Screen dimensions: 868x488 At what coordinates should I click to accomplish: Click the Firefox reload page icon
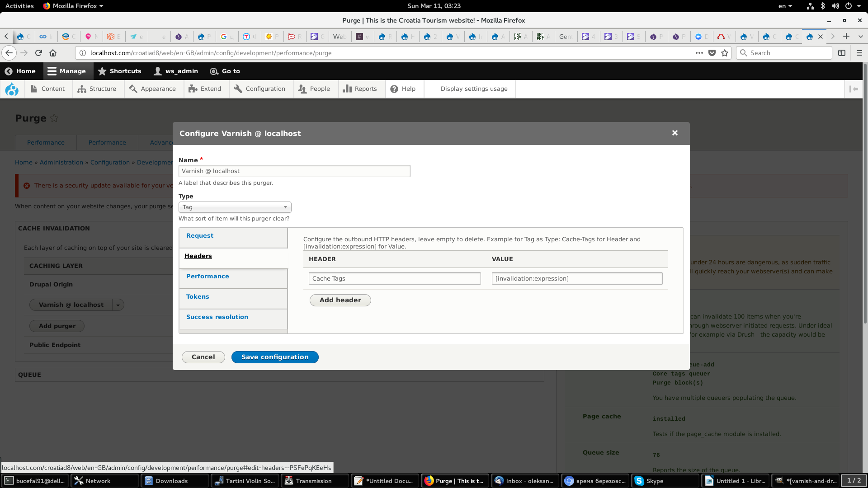(38, 53)
